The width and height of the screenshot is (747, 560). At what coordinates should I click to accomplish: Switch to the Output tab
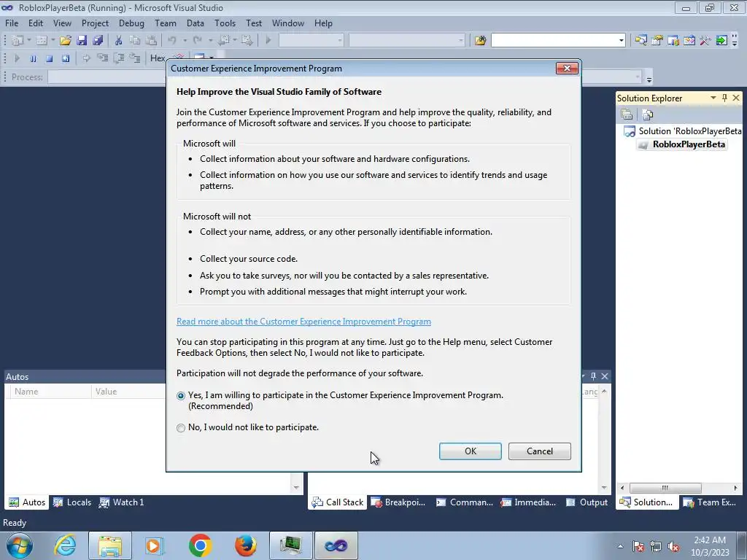click(x=587, y=502)
